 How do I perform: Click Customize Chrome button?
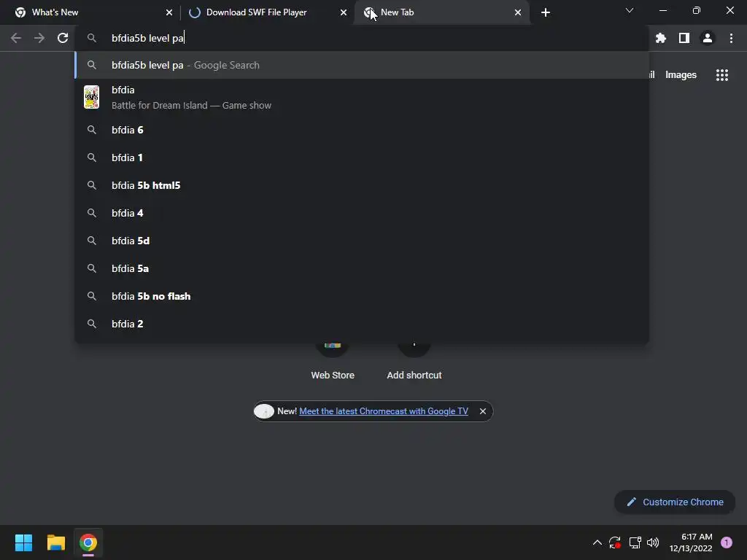click(675, 502)
